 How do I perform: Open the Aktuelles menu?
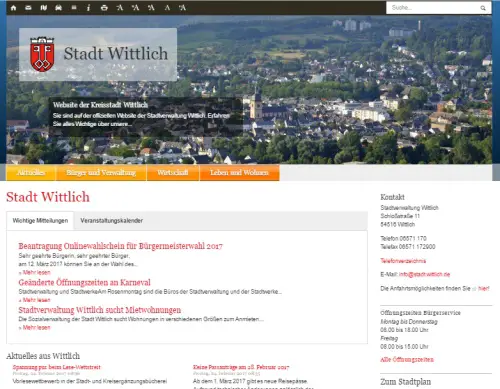click(31, 173)
